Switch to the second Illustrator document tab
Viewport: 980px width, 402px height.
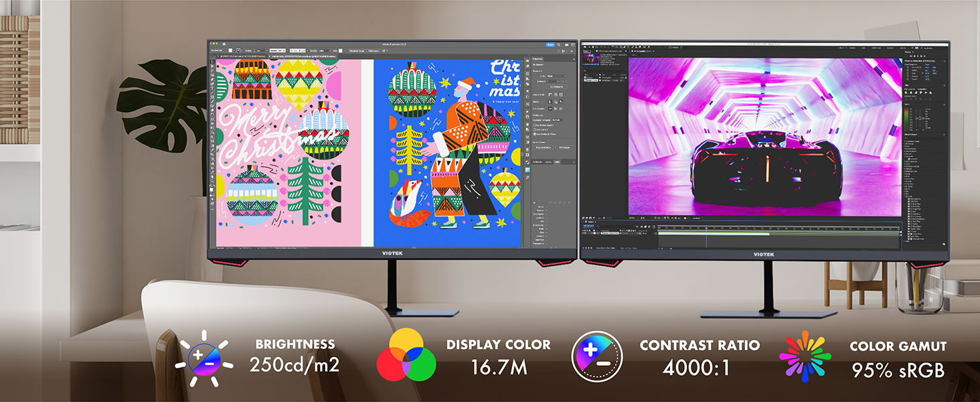tap(302, 56)
